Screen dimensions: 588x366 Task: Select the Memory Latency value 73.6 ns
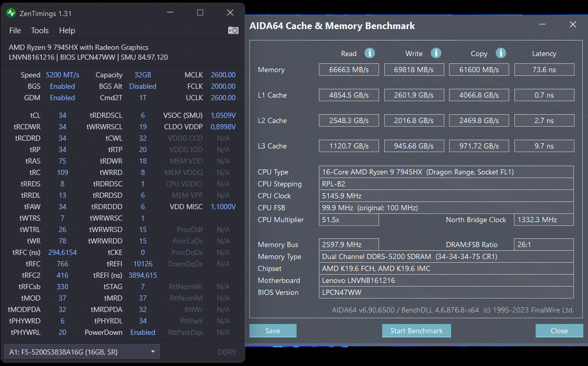pos(544,70)
